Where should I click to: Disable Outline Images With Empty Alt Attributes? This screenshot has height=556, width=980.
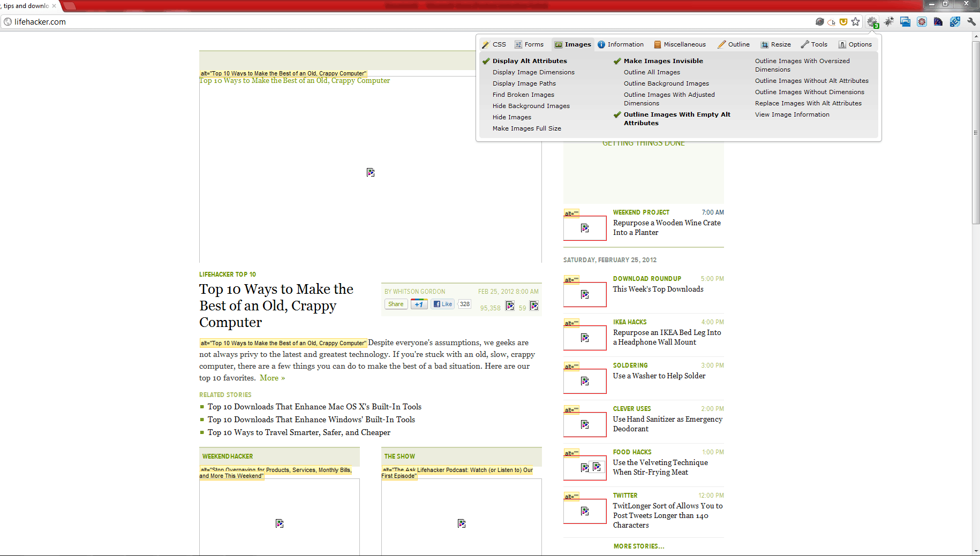[x=677, y=119]
